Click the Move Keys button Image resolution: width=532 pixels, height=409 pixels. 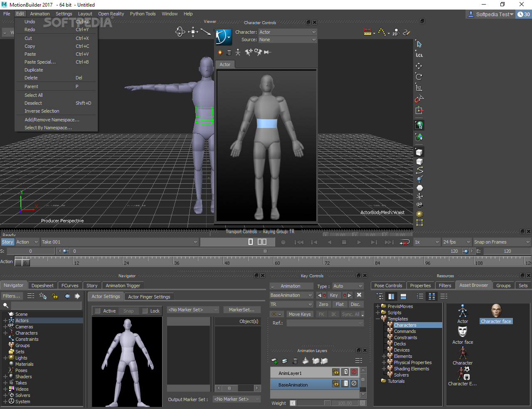300,314
